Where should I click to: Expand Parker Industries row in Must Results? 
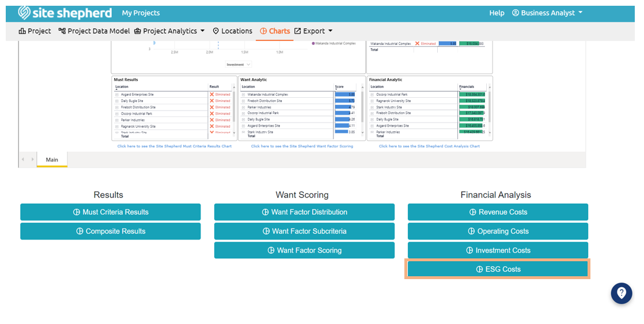tap(116, 120)
